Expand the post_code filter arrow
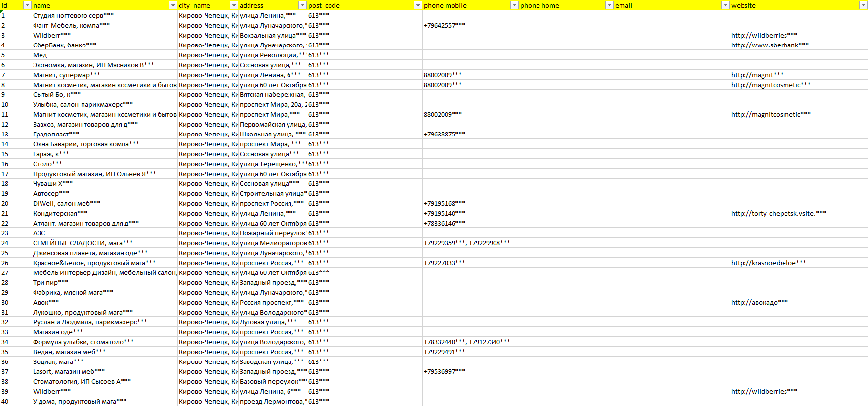868x406 pixels. point(418,5)
